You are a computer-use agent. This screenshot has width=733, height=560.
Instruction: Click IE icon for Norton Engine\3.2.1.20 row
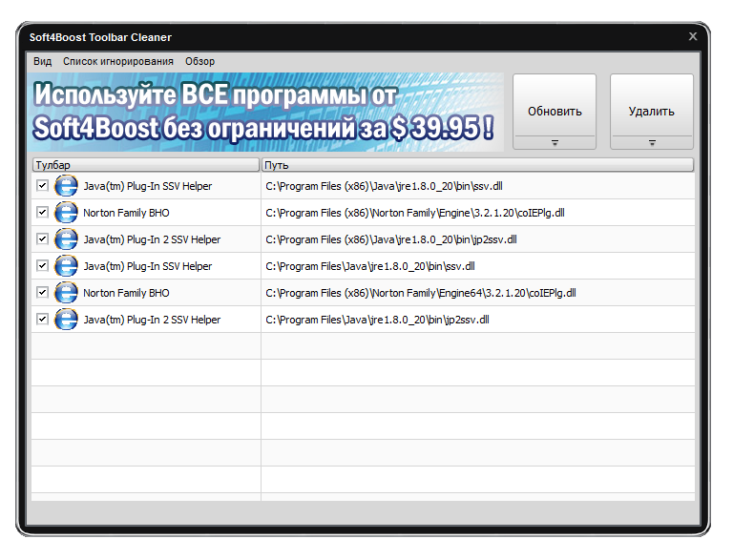tap(66, 213)
